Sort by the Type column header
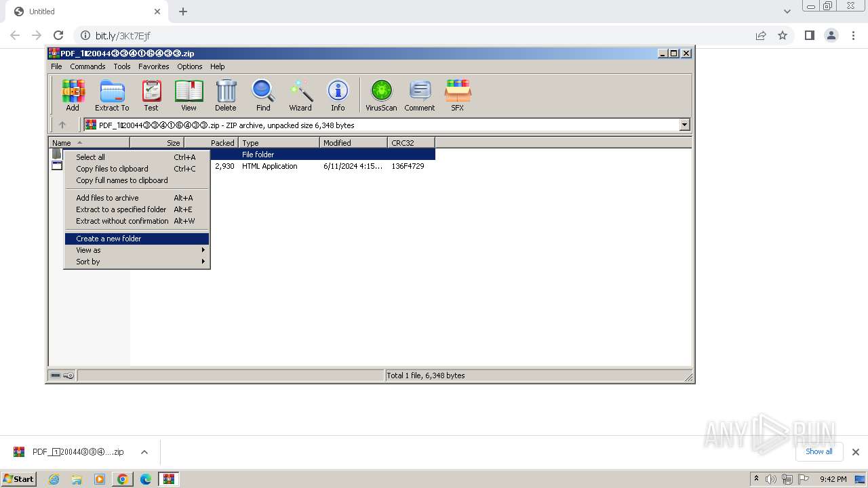The height and width of the screenshot is (488, 868). pyautogui.click(x=279, y=143)
